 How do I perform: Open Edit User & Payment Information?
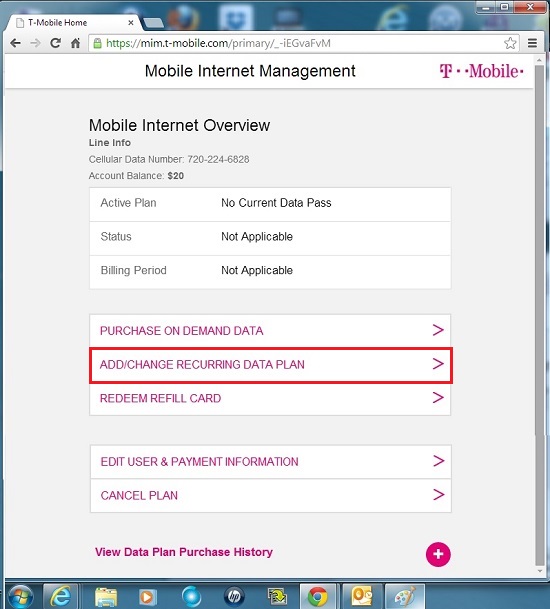tap(271, 462)
